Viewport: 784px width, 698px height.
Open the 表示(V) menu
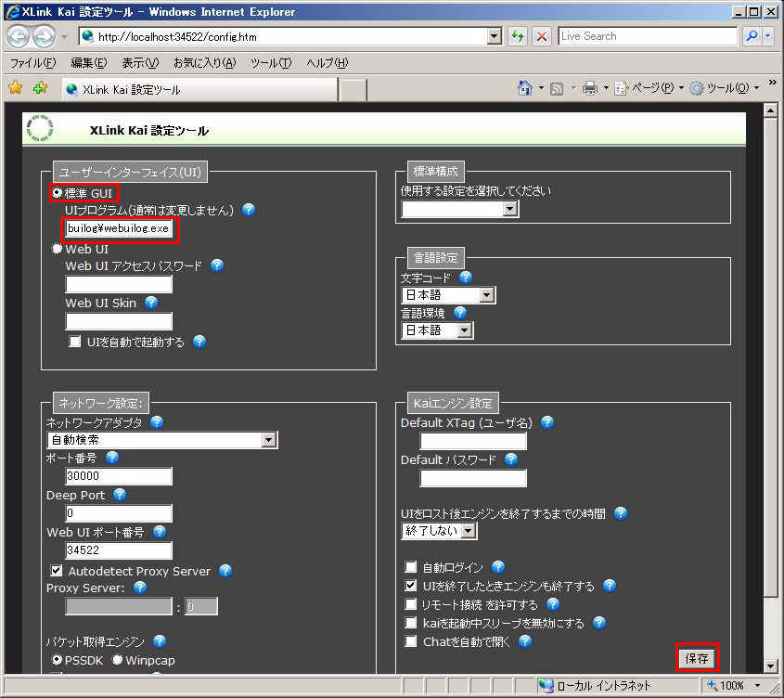pos(140,63)
